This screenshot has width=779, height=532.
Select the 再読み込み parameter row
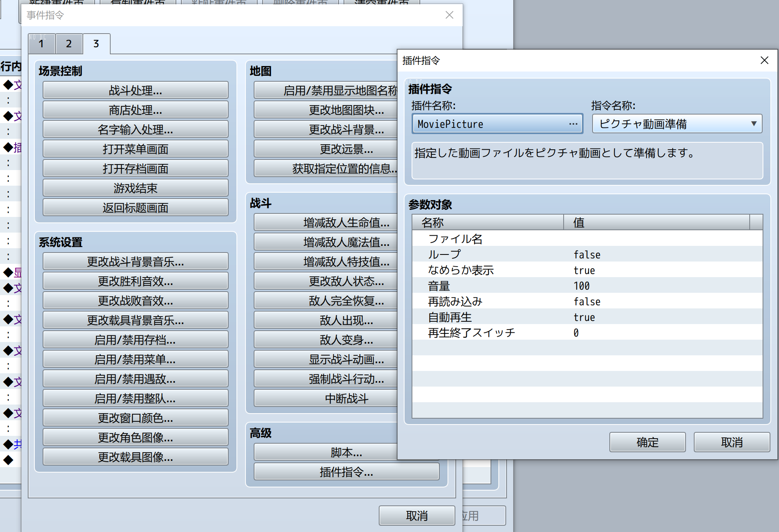tap(587, 301)
